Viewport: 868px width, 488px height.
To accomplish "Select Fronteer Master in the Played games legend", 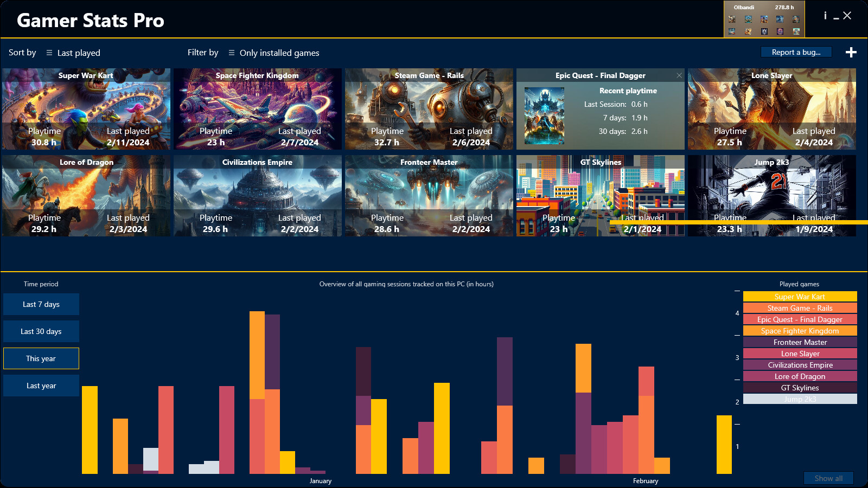I will (800, 342).
